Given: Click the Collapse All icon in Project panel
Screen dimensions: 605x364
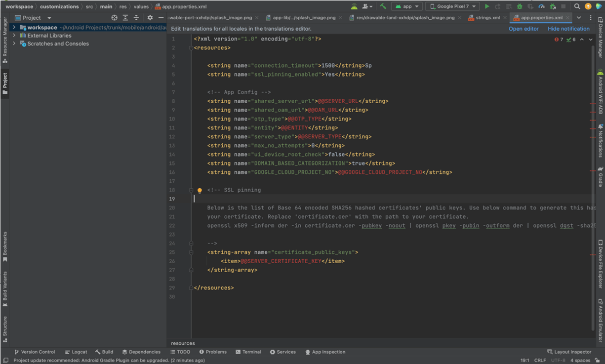Looking at the screenshot, I should click(136, 18).
